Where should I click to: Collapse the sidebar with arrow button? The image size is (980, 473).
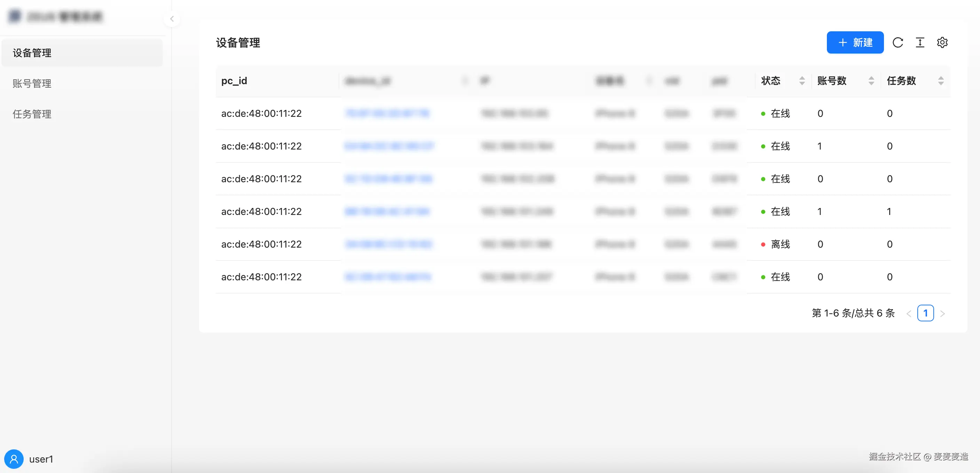tap(172, 19)
